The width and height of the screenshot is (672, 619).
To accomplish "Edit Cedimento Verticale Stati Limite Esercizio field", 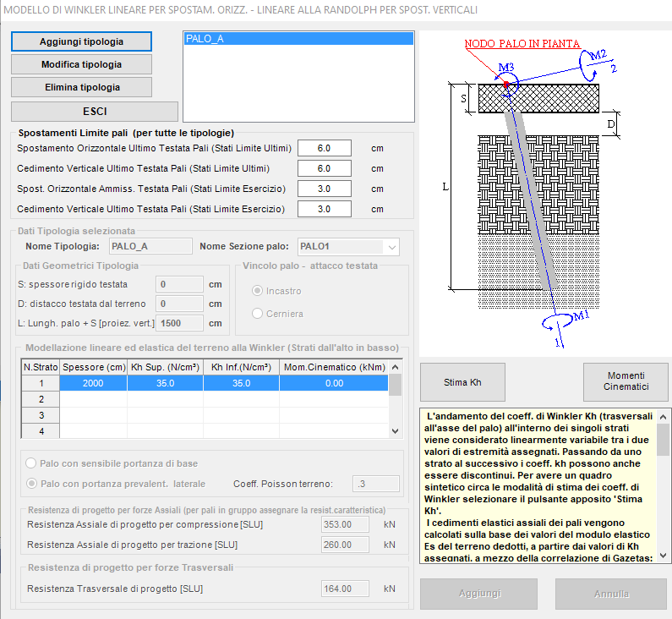I will 325,209.
